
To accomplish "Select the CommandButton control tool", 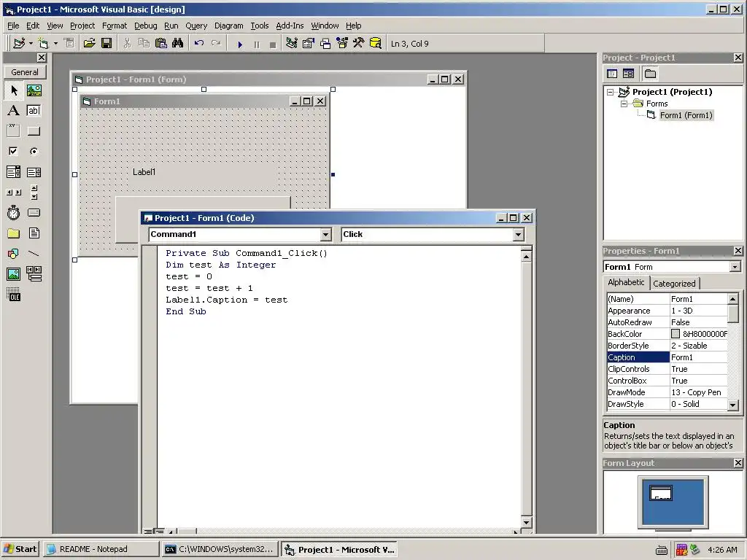I will [x=34, y=131].
